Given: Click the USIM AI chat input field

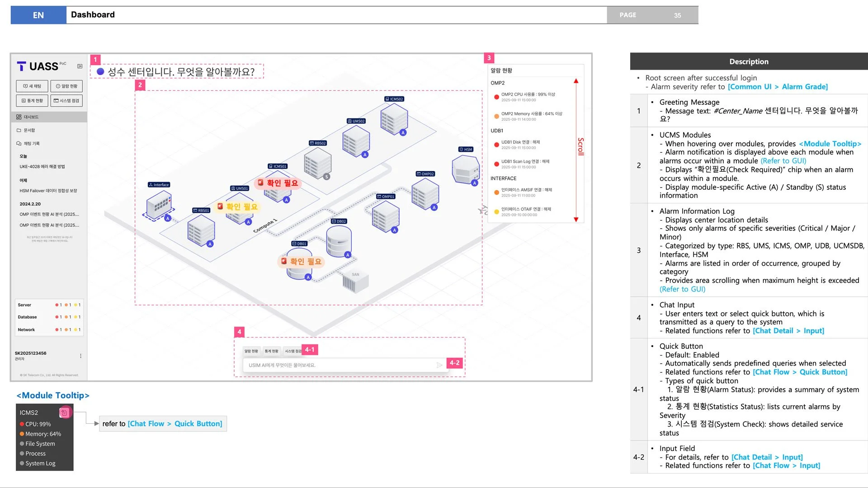Looking at the screenshot, I should point(339,365).
